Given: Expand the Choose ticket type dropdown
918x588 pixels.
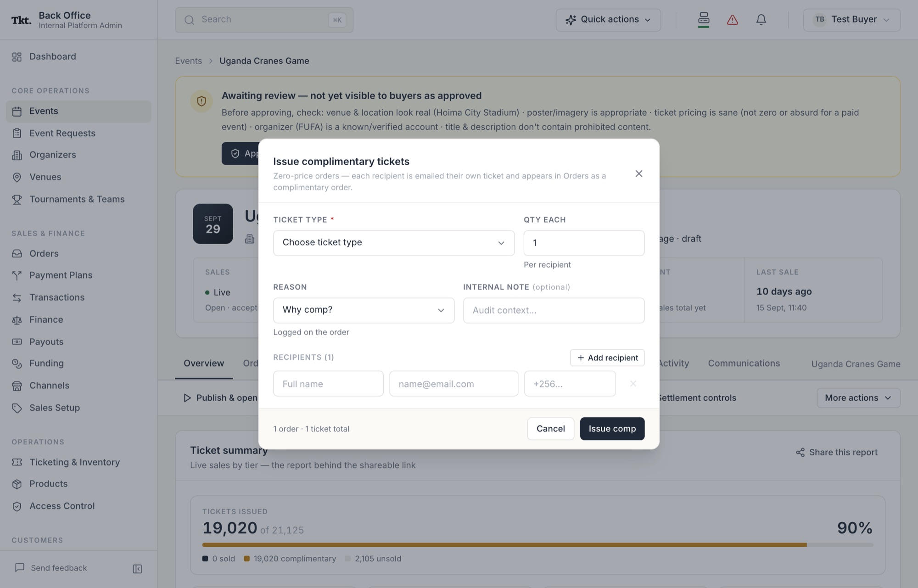Looking at the screenshot, I should tap(393, 243).
